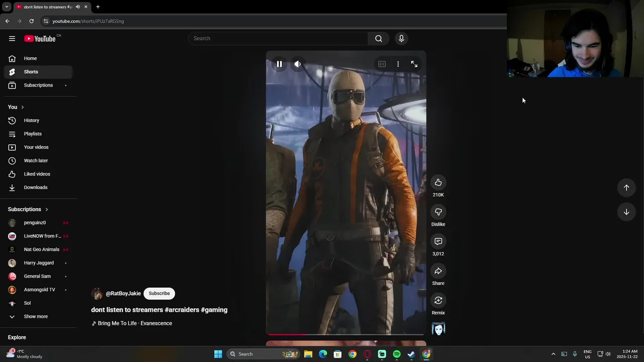
Task: Open the penguinz0 subscription channel
Action: (38, 223)
